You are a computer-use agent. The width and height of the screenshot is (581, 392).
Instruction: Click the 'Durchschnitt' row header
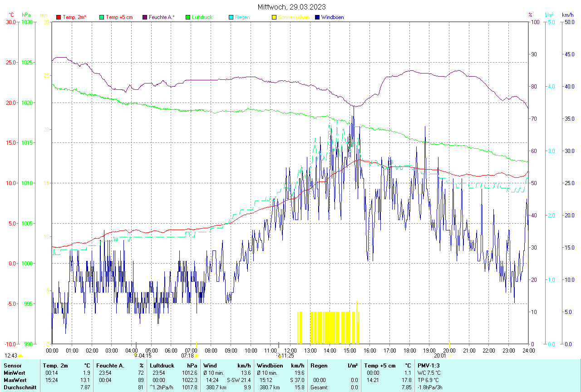(20, 387)
